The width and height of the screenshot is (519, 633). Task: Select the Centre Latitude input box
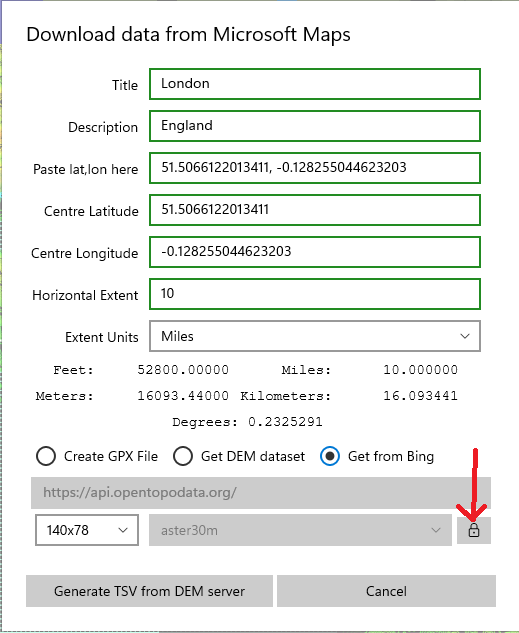[315, 210]
